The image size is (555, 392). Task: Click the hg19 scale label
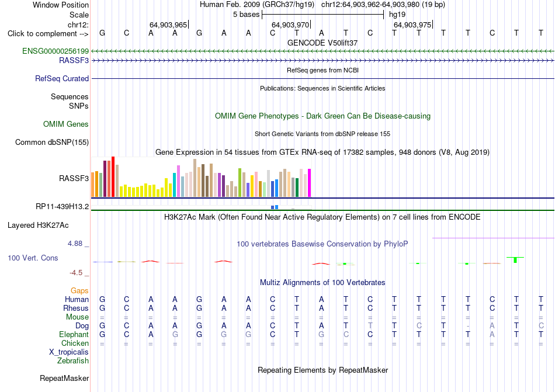(x=397, y=15)
